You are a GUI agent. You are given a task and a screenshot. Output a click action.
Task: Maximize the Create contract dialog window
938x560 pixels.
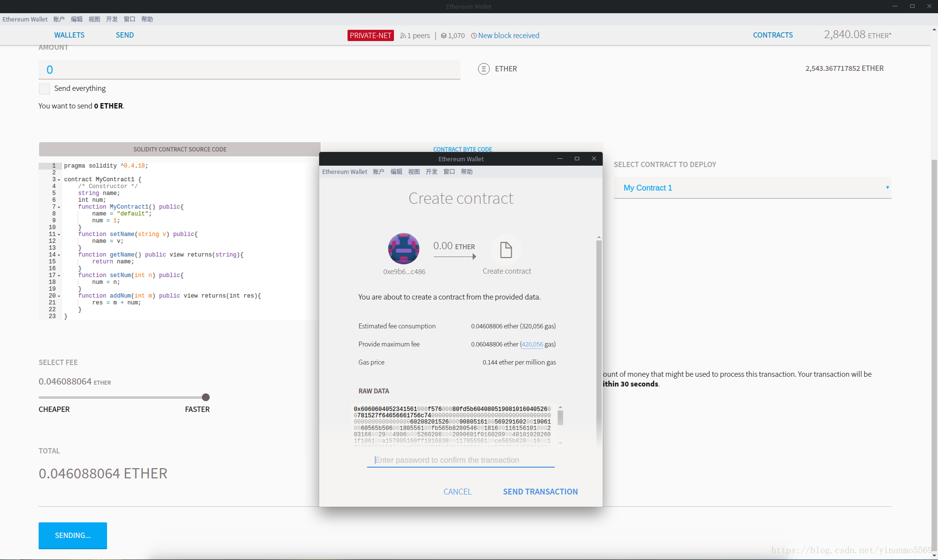pyautogui.click(x=577, y=159)
